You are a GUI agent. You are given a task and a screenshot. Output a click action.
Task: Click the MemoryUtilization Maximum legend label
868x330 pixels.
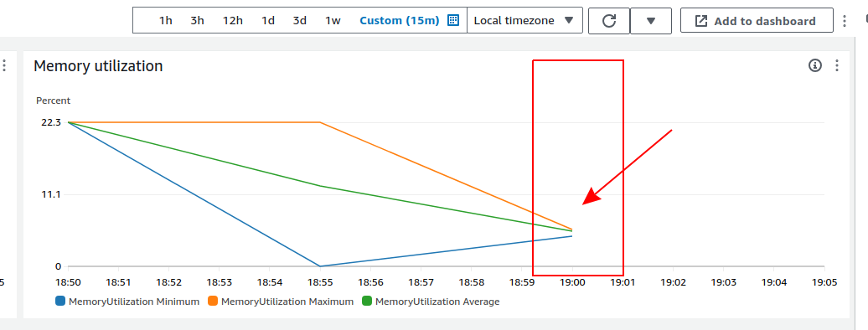pos(287,302)
